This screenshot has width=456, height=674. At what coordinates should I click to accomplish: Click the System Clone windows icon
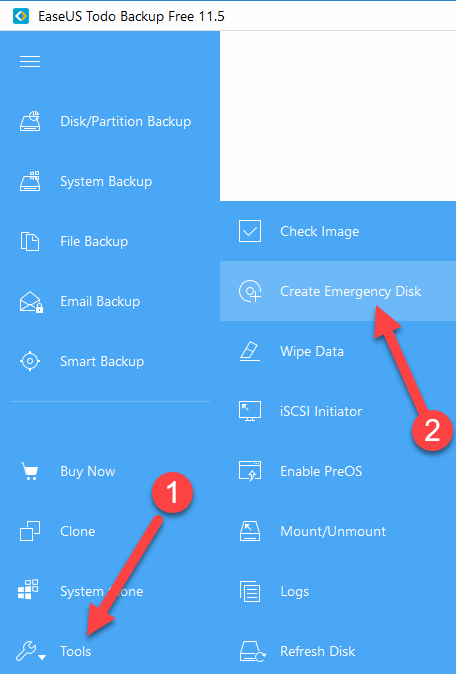pyautogui.click(x=28, y=589)
